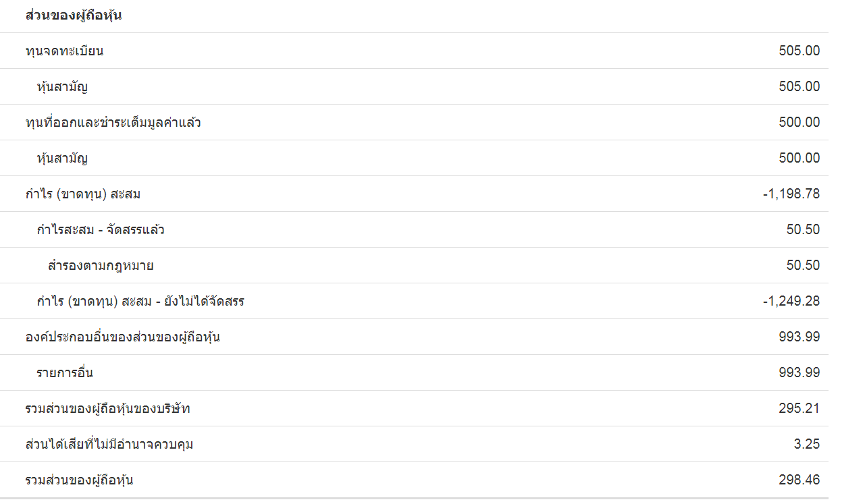Image resolution: width=865 pixels, height=504 pixels.
Task: Click 50.50 value in สำรองตามกฎหมาย row
Action: (803, 265)
